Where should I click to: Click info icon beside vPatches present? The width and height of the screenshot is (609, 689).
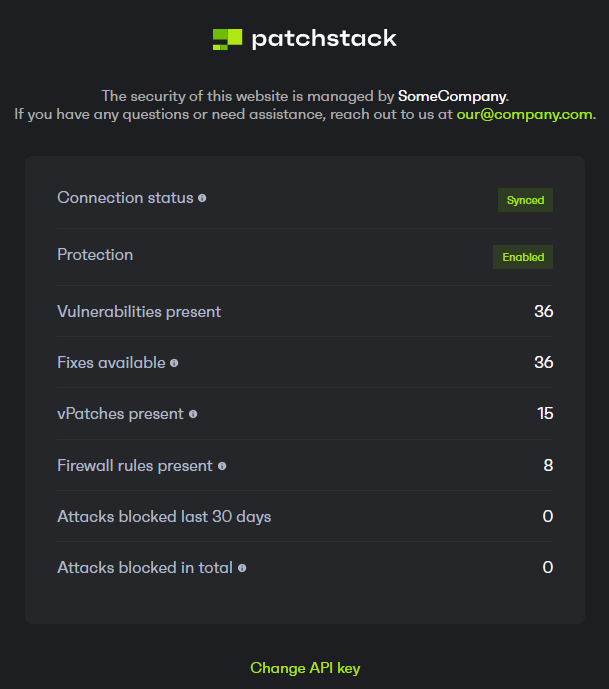click(x=193, y=414)
